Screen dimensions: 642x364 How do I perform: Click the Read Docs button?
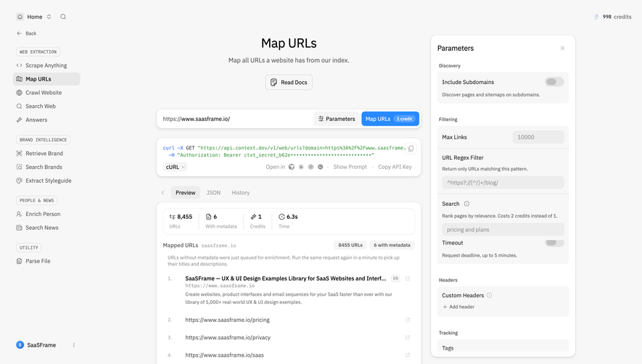(289, 83)
